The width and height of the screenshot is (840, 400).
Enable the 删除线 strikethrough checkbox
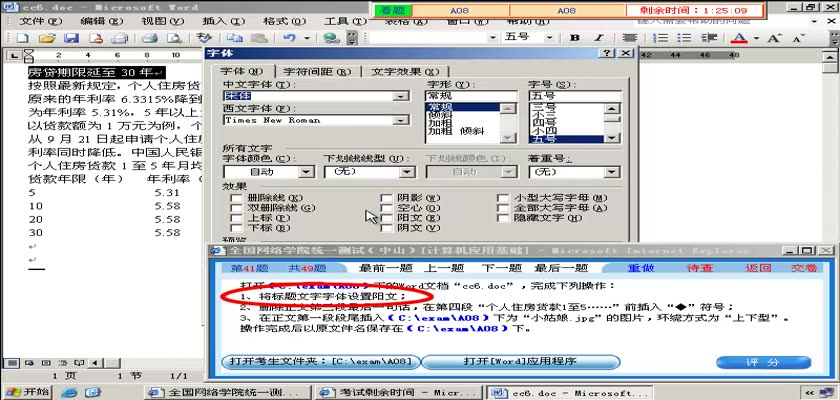(x=236, y=198)
